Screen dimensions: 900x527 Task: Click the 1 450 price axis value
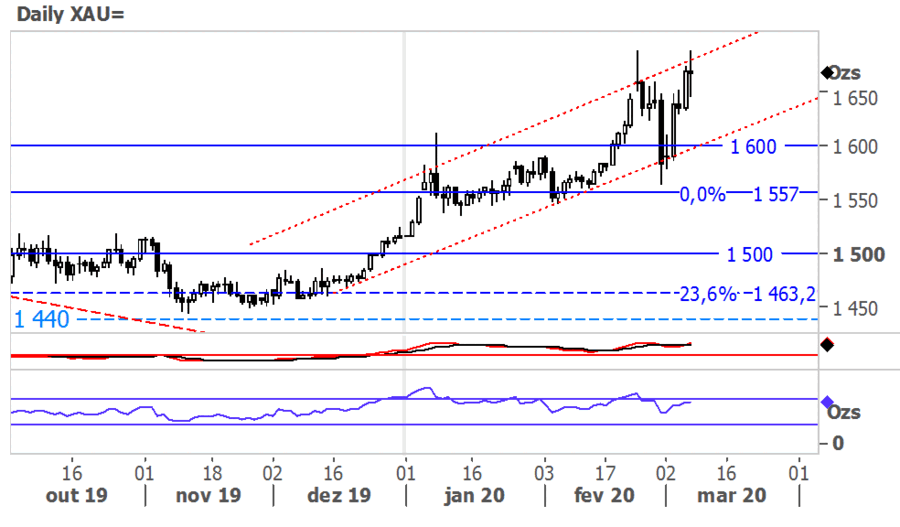point(855,308)
